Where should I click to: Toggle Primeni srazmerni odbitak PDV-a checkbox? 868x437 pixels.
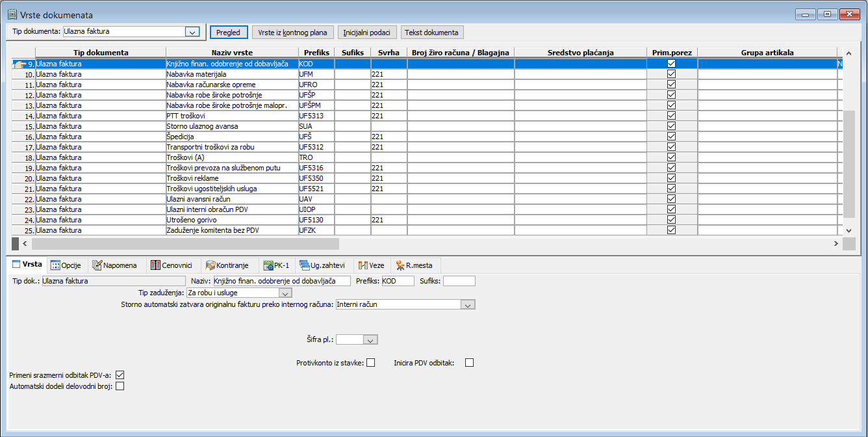(120, 375)
